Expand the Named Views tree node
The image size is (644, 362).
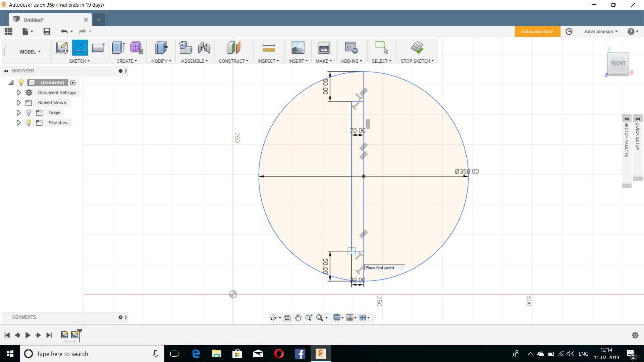pos(19,103)
